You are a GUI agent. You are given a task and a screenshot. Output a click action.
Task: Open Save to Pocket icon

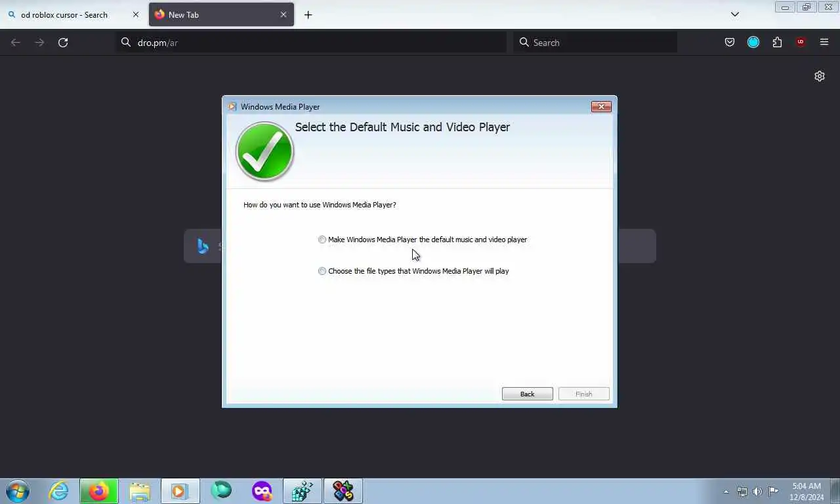click(x=730, y=42)
